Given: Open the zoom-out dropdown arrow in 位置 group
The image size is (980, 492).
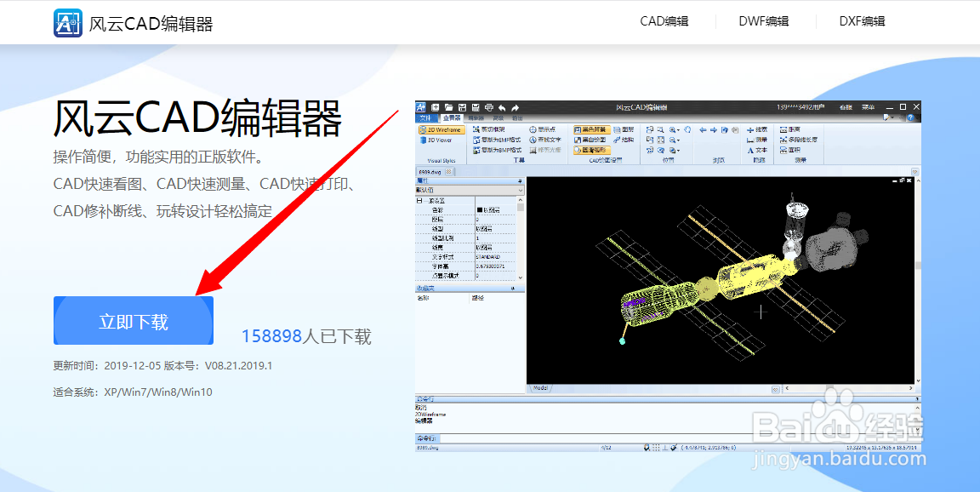Looking at the screenshot, I should point(678,140).
